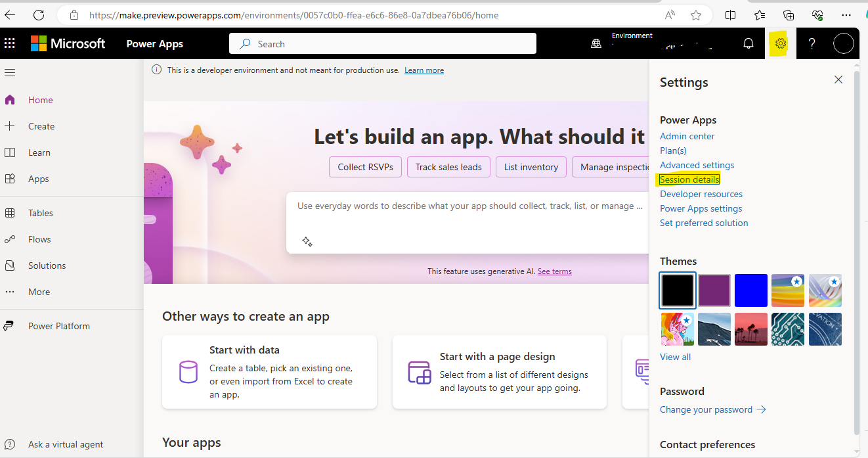Image resolution: width=868 pixels, height=458 pixels.
Task: Click the Flows icon in sidebar
Action: click(x=10, y=239)
